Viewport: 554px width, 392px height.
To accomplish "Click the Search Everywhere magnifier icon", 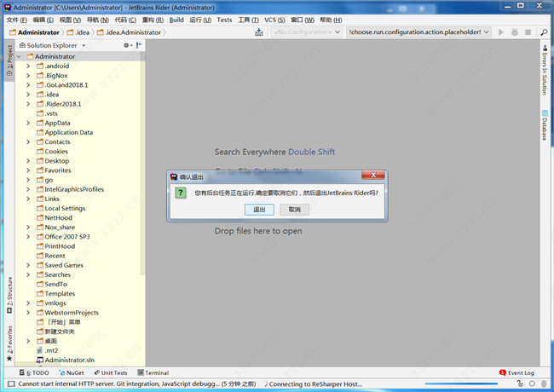I will (x=544, y=32).
